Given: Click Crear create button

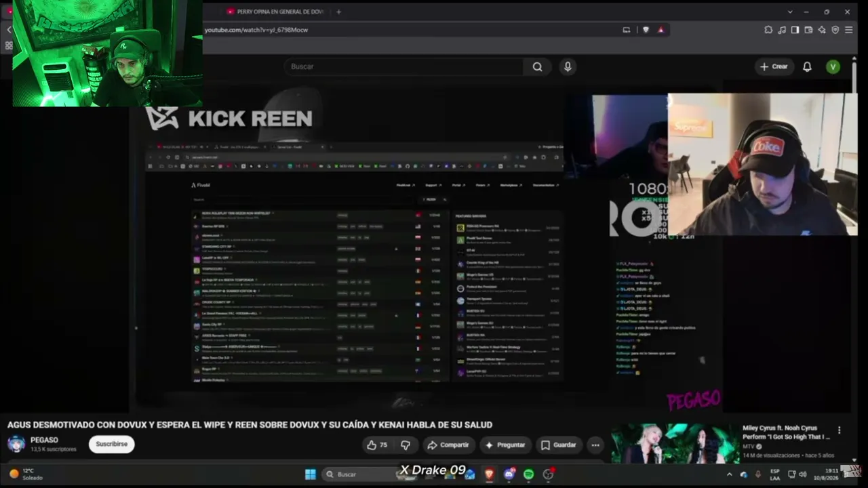Looking at the screenshot, I should [774, 66].
